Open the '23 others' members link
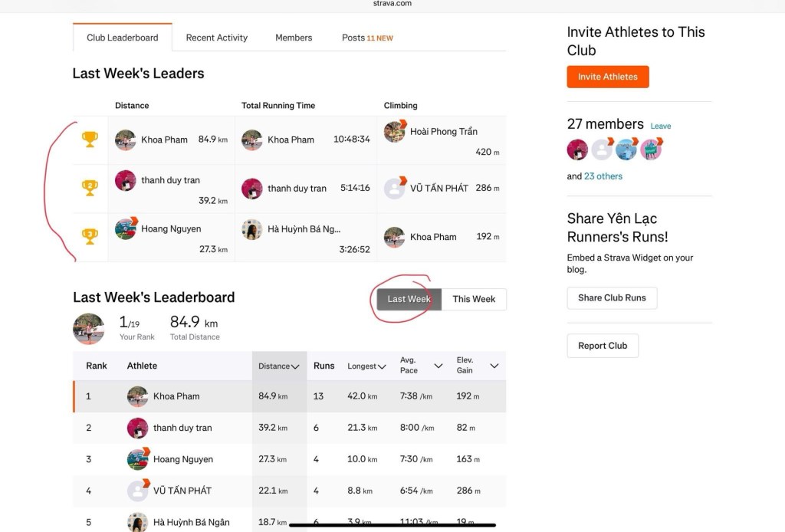This screenshot has height=532, width=785. pos(603,176)
